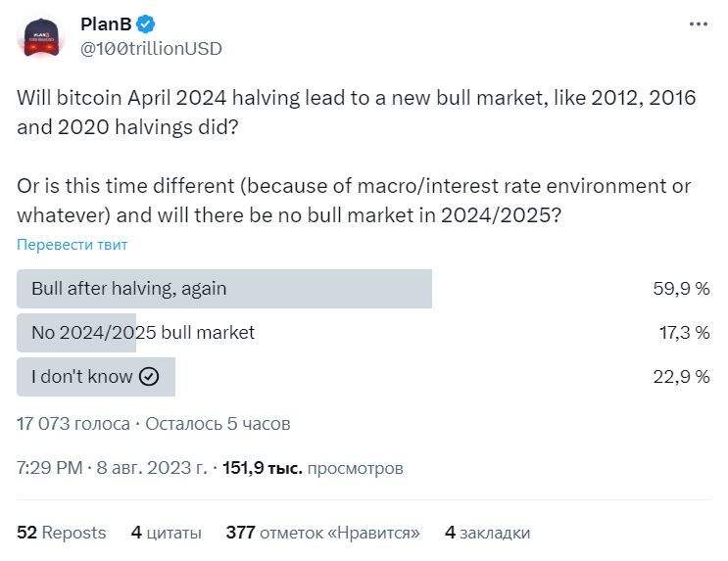Select the "Bull after halving, again" poll option
Screen dimensions: 728x561
128,289
